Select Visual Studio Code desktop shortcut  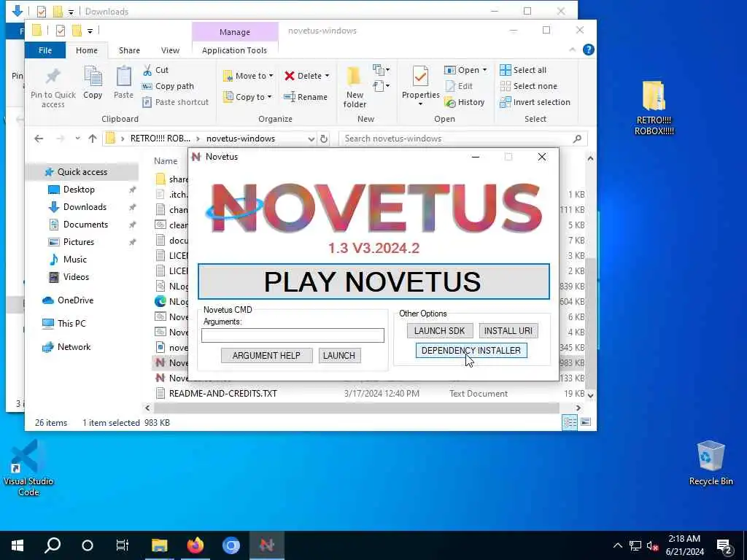coord(28,467)
